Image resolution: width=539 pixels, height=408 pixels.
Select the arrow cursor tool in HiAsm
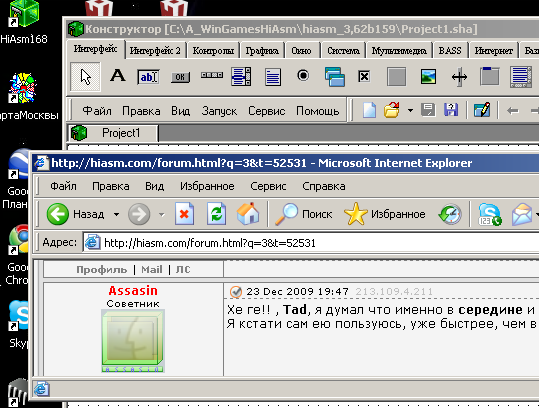click(85, 77)
